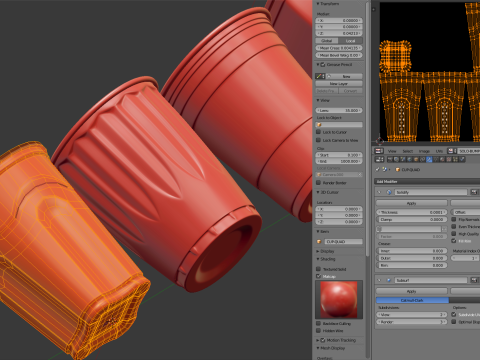Click the plus icon in UV editor corner
This screenshot has height=360, width=480.
tap(374, 9)
